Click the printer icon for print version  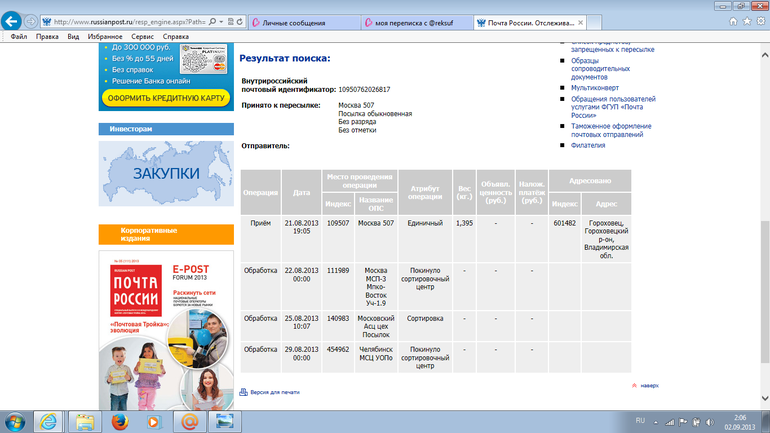243,392
